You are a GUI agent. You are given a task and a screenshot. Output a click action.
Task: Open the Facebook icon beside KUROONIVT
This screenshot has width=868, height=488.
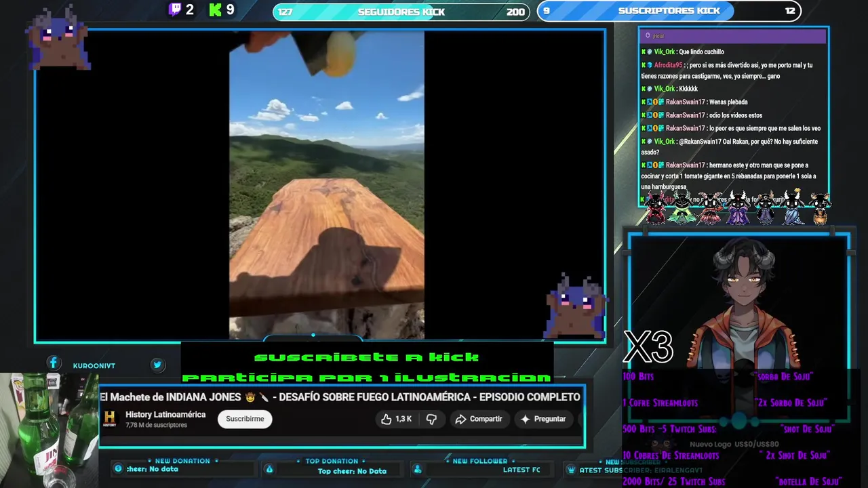click(54, 363)
